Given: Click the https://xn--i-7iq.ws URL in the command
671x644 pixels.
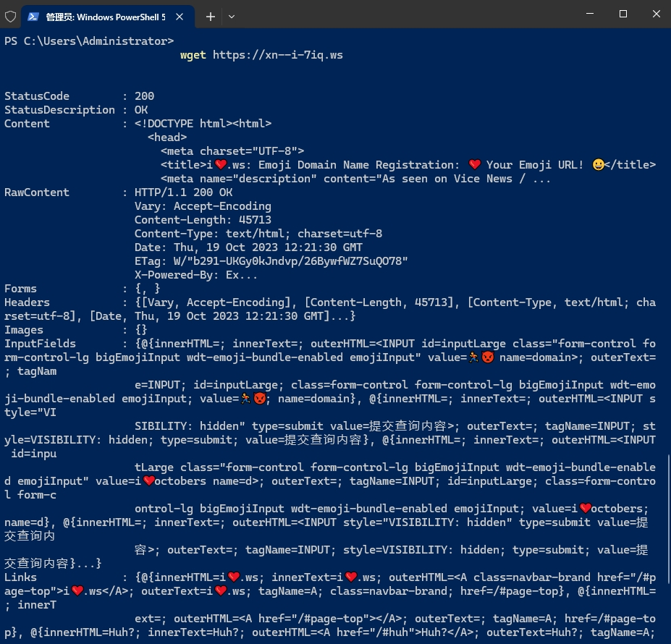Looking at the screenshot, I should pos(278,55).
